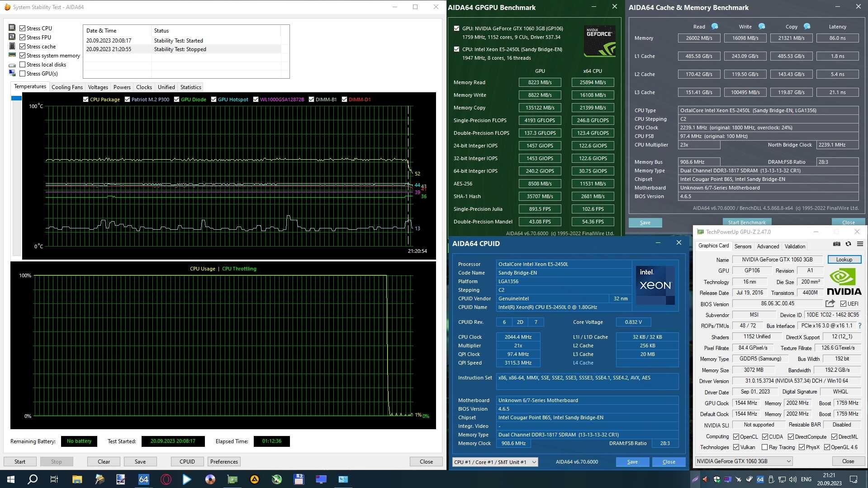Click the Bus Interface question mark icon
This screenshot has width=868, height=488.
[860, 326]
